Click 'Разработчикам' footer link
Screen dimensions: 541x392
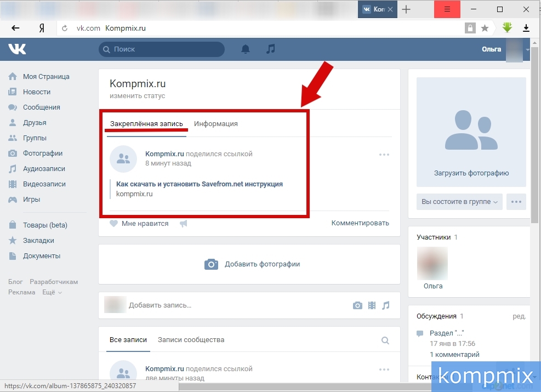pyautogui.click(x=54, y=282)
